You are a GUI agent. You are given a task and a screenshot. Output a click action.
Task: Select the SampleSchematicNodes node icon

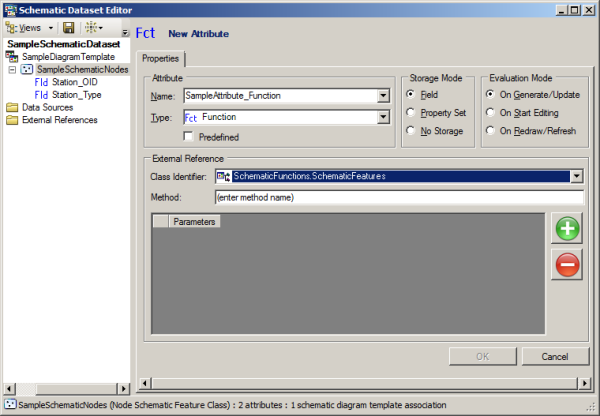click(27, 70)
